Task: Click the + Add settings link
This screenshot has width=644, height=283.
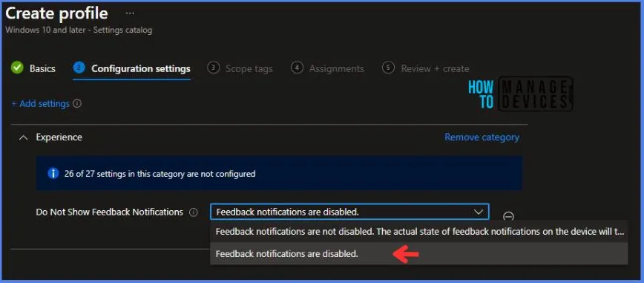Action: (40, 104)
